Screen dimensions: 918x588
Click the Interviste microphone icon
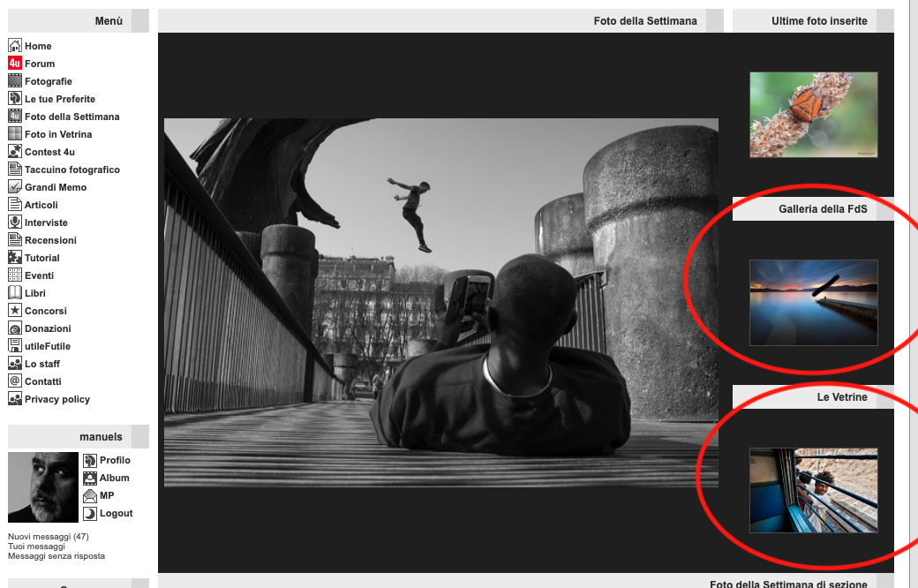click(15, 222)
